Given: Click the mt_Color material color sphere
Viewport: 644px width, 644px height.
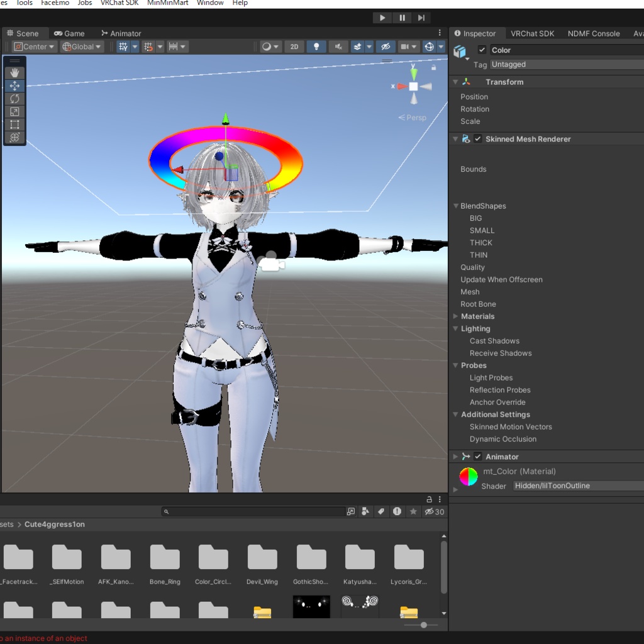Looking at the screenshot, I should pyautogui.click(x=468, y=478).
